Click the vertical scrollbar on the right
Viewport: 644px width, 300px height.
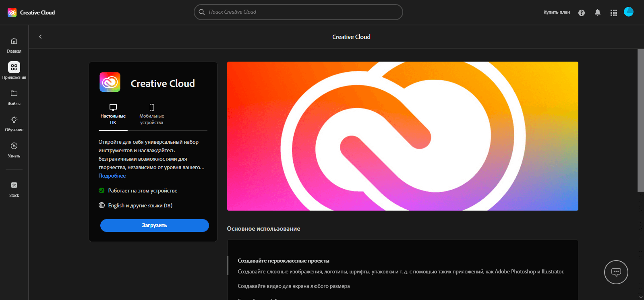coord(640,121)
